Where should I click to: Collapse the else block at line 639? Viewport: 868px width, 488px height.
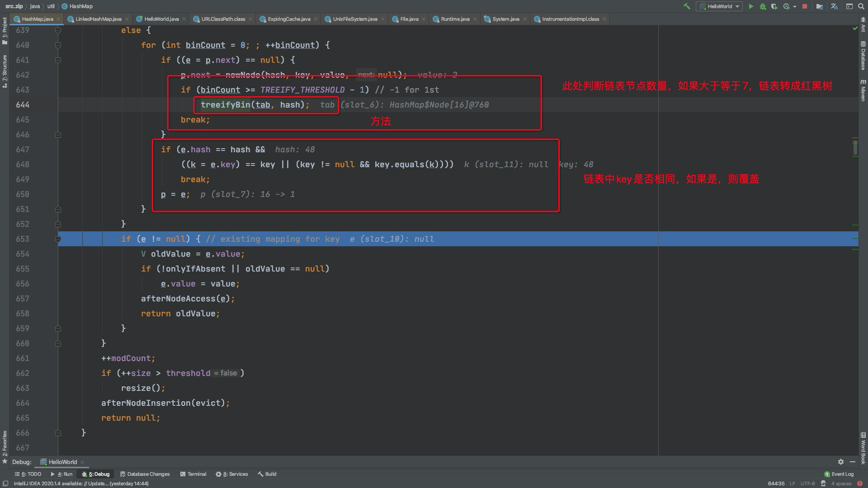point(58,30)
